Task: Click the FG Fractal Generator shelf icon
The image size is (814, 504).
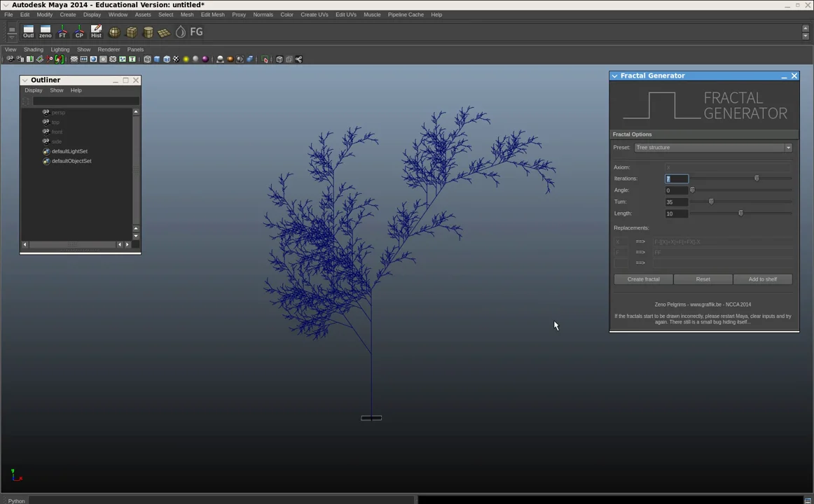Action: pyautogui.click(x=196, y=32)
